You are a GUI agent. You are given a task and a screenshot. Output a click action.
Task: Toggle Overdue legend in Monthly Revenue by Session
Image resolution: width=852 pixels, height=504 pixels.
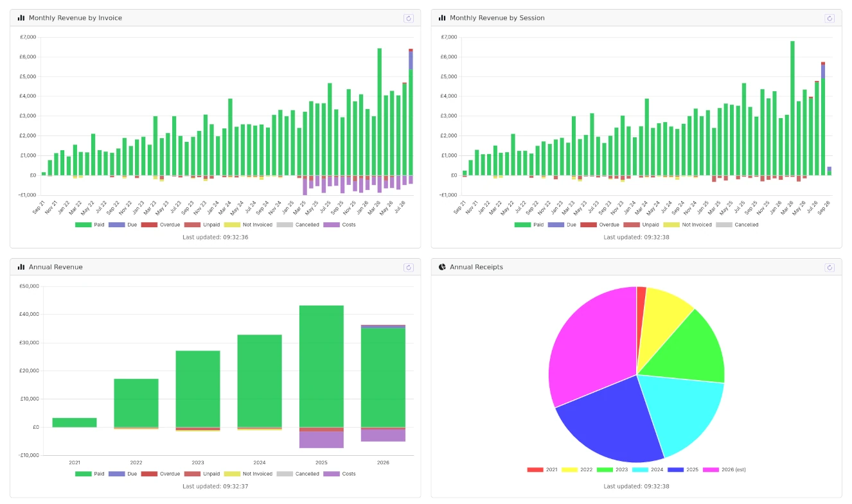(600, 225)
